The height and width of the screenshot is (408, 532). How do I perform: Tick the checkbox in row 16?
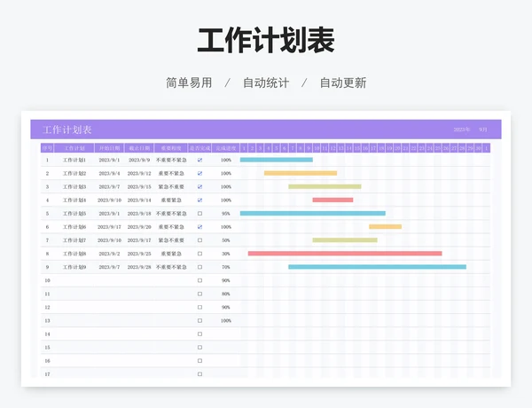(x=199, y=361)
